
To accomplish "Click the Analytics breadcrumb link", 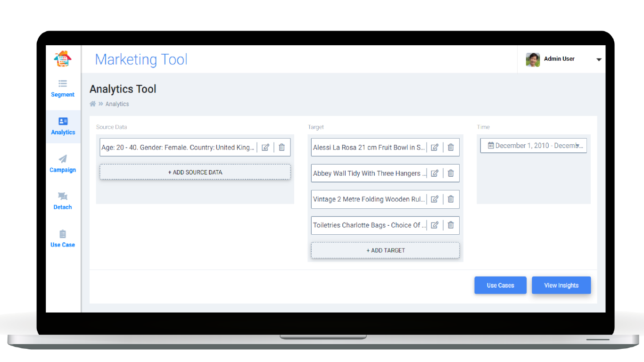I will 117,104.
